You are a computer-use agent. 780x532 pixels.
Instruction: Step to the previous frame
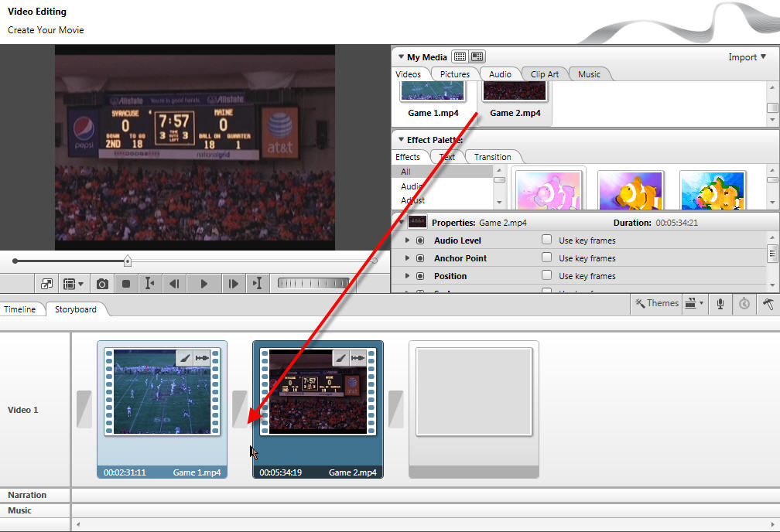point(174,284)
